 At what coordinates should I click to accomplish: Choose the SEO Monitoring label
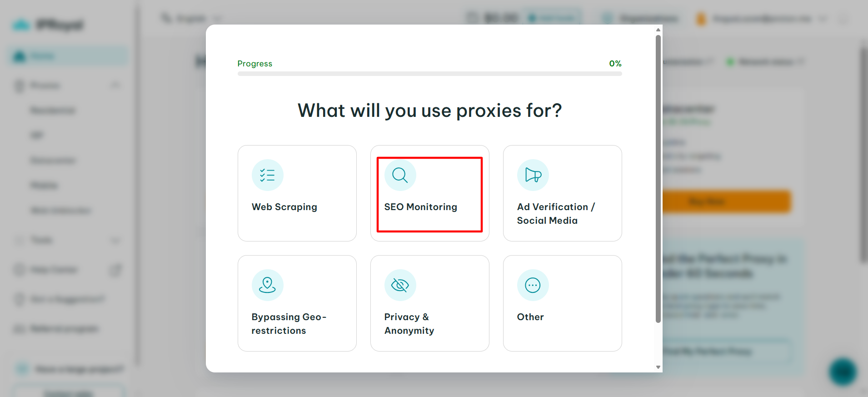(x=421, y=207)
